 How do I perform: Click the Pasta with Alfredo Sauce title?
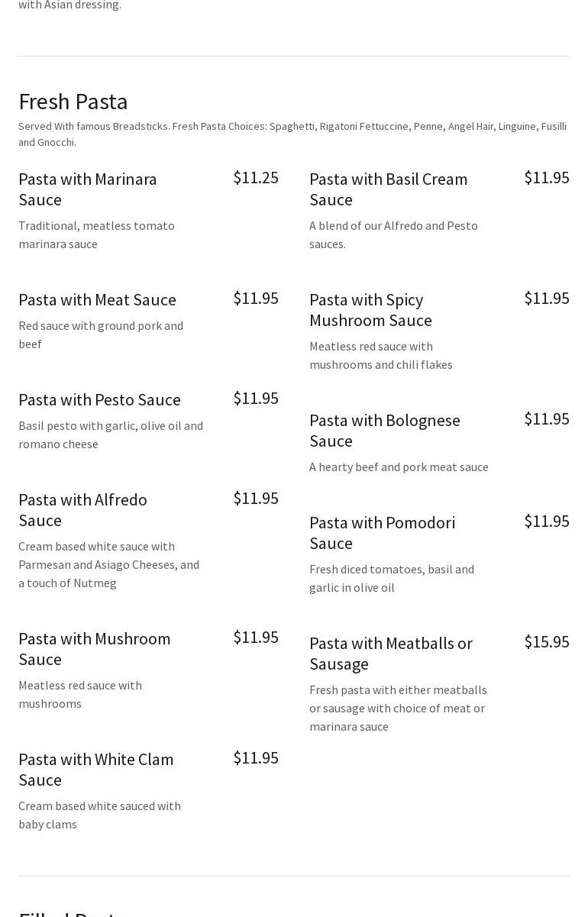[x=82, y=509]
